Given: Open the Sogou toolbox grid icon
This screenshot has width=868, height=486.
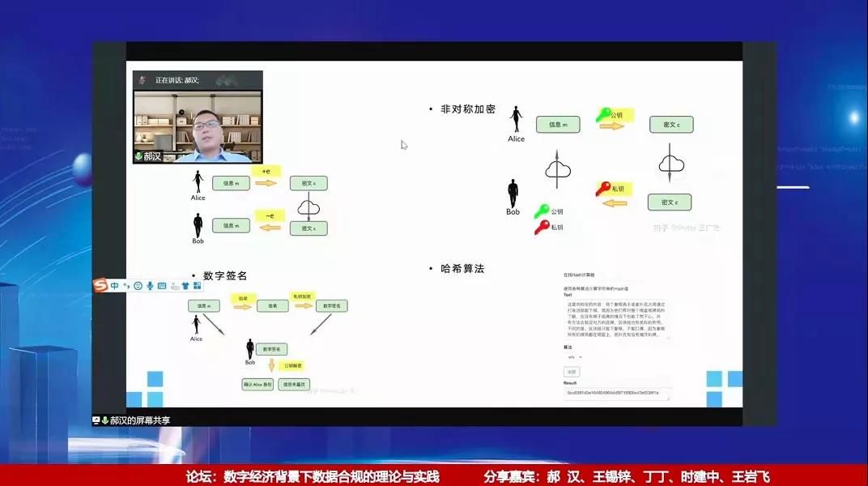Looking at the screenshot, I should tap(197, 285).
